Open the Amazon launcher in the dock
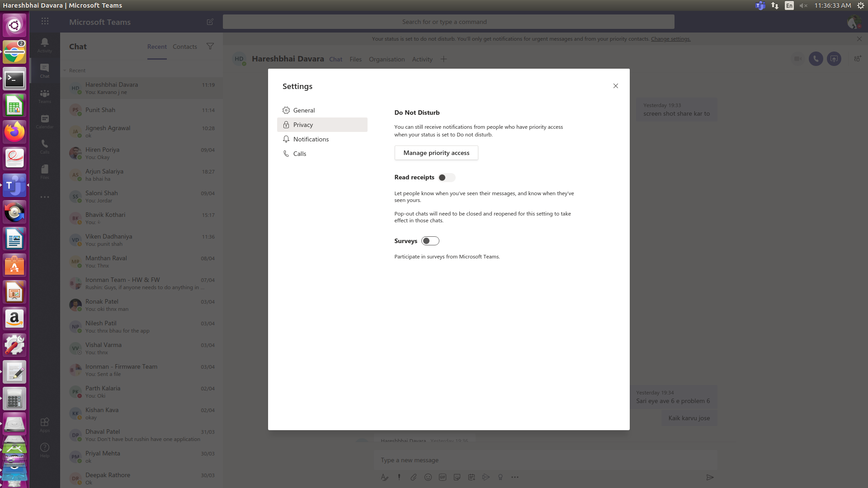Image resolution: width=868 pixels, height=488 pixels. 14,319
